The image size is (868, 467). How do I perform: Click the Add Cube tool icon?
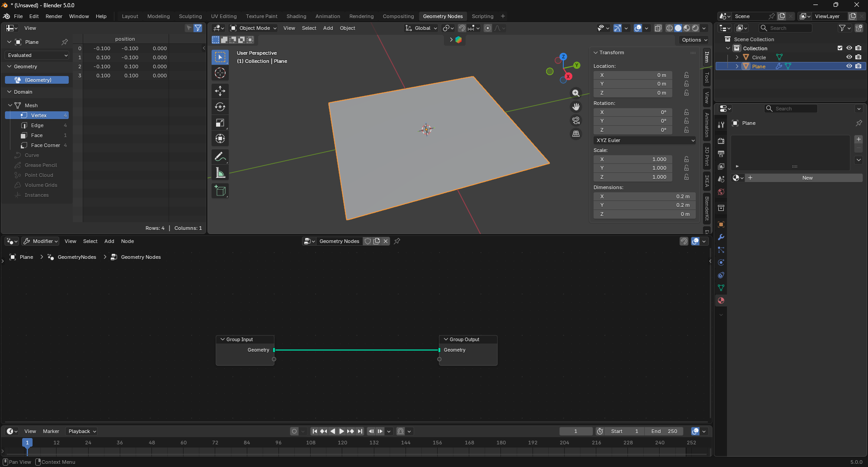tap(220, 191)
